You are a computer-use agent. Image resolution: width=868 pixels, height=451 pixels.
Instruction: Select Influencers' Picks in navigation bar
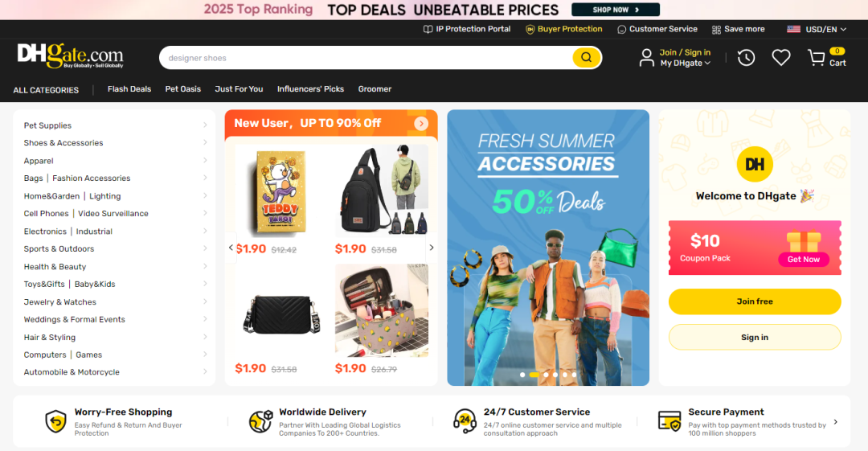pos(310,88)
